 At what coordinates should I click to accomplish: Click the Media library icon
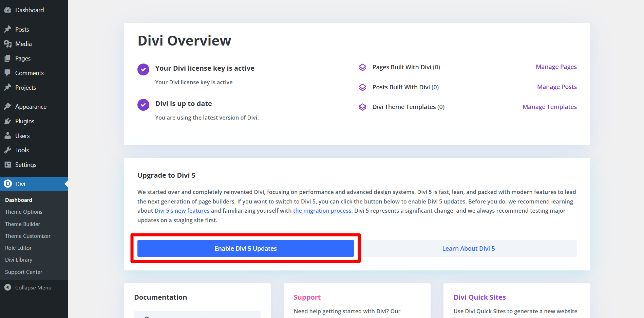point(7,44)
